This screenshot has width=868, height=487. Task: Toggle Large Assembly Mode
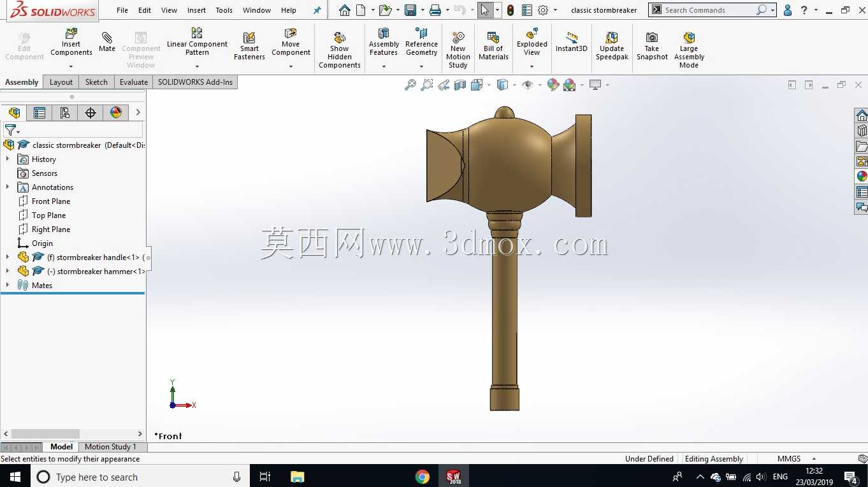689,50
